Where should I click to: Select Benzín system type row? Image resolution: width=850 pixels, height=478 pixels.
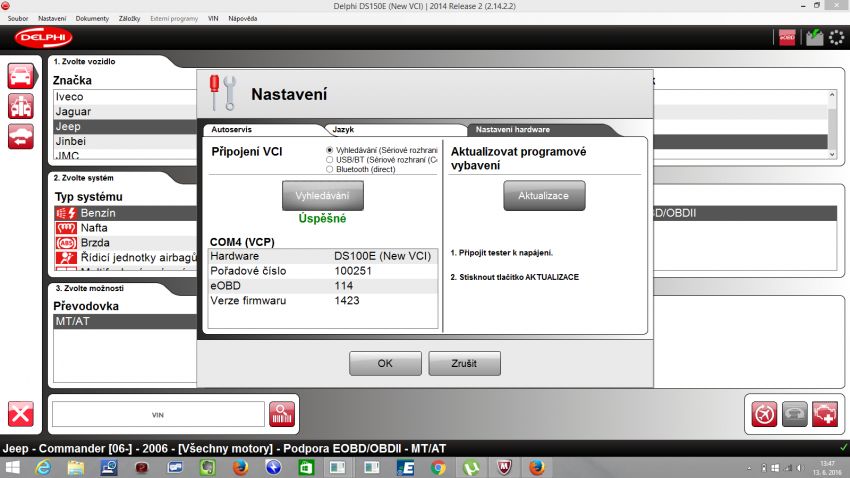(x=126, y=213)
